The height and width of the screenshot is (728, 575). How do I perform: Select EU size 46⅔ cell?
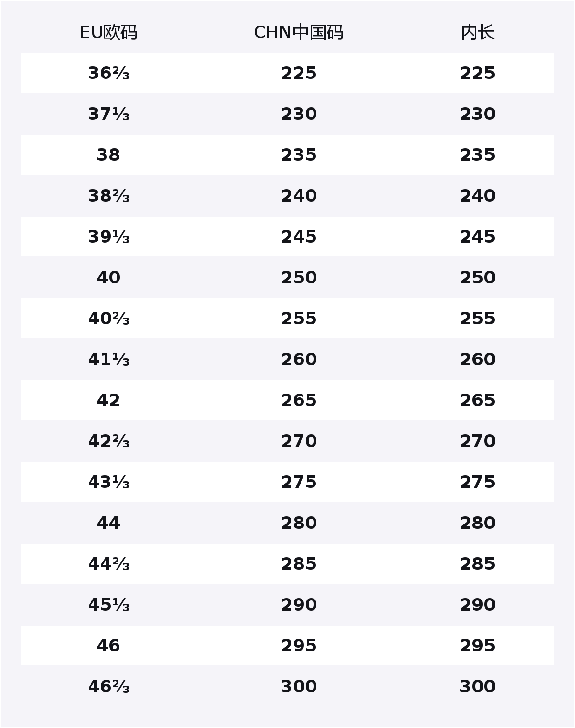(x=108, y=687)
